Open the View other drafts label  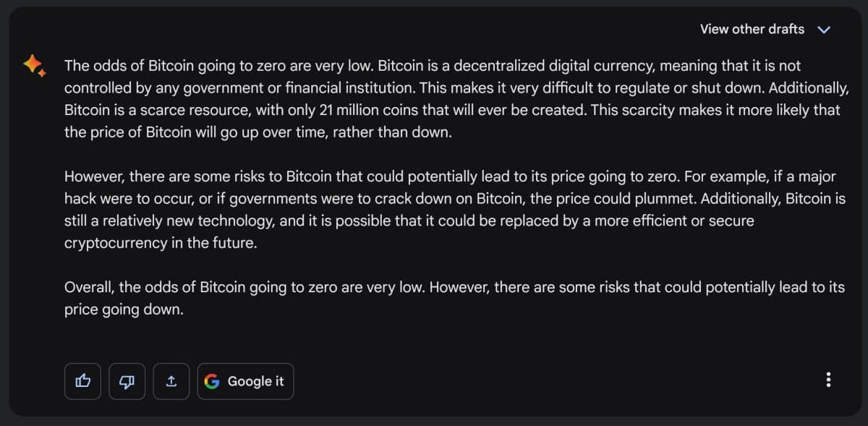click(x=752, y=29)
